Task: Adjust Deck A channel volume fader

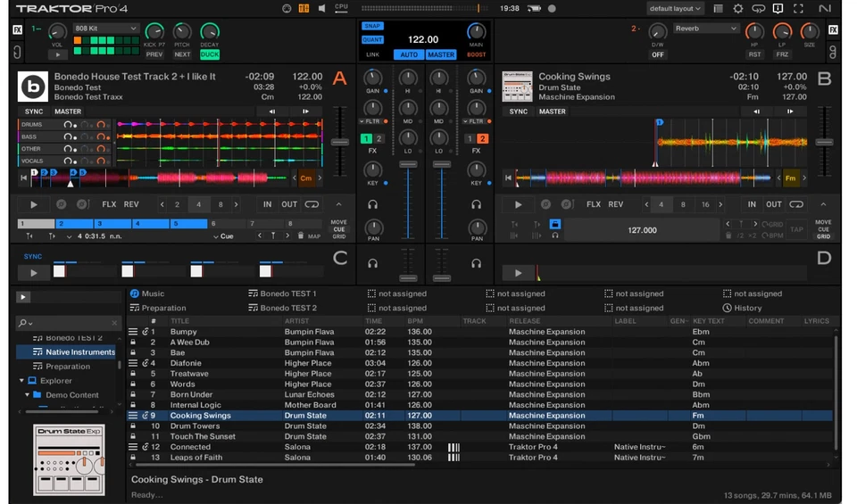Action: (408, 164)
